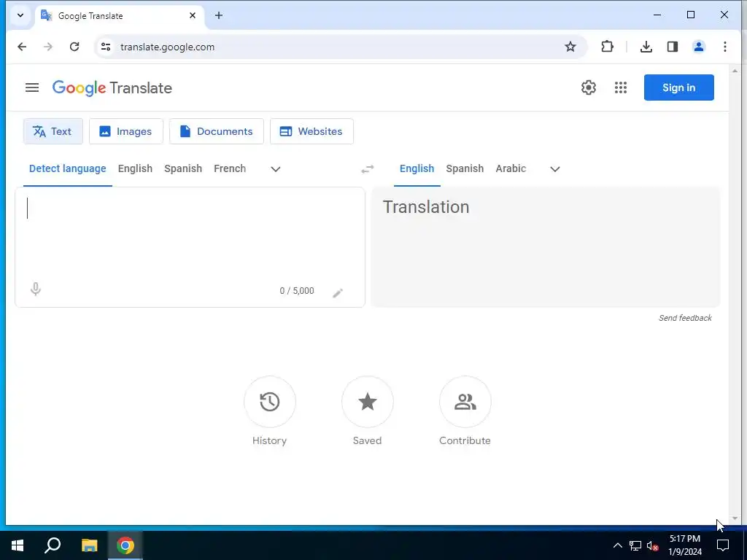Switch to Documents translation mode
747x560 pixels.
(216, 131)
